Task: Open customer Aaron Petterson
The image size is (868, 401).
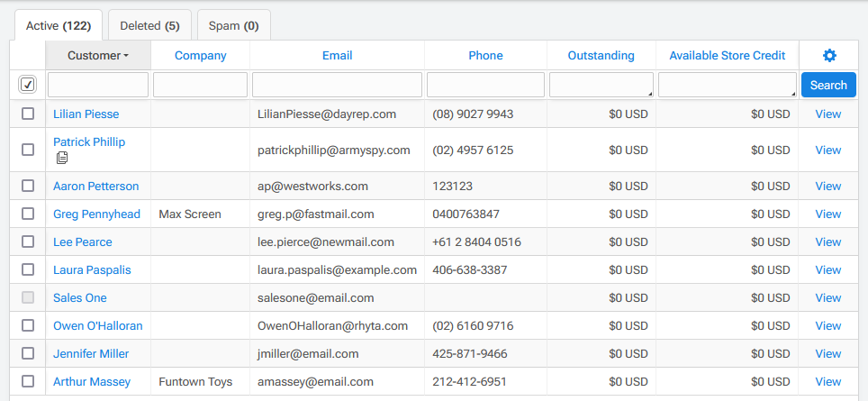Action: point(95,187)
